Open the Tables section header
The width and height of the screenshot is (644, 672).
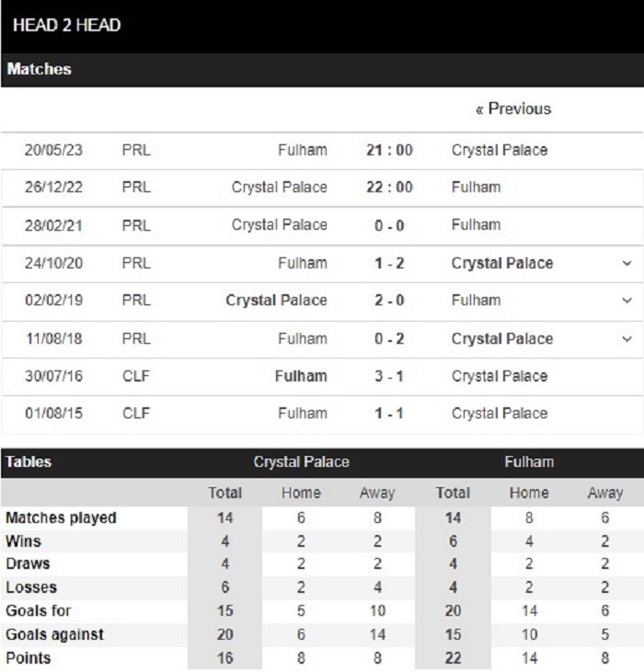point(29,462)
